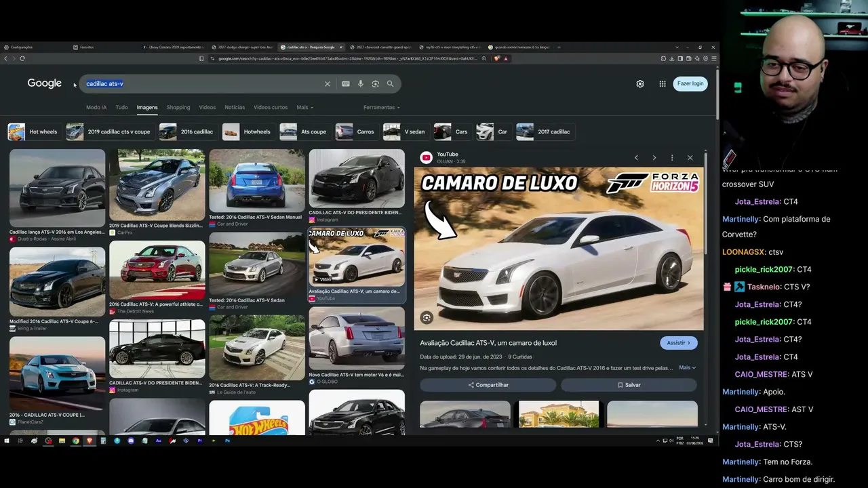The image size is (868, 488).
Task: Open Premiere Pro from the taskbar
Action: 200,441
